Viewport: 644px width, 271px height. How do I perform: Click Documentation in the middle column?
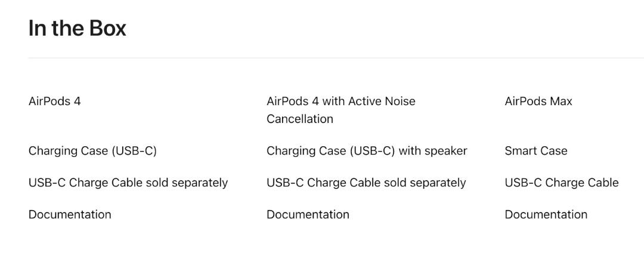(x=308, y=215)
